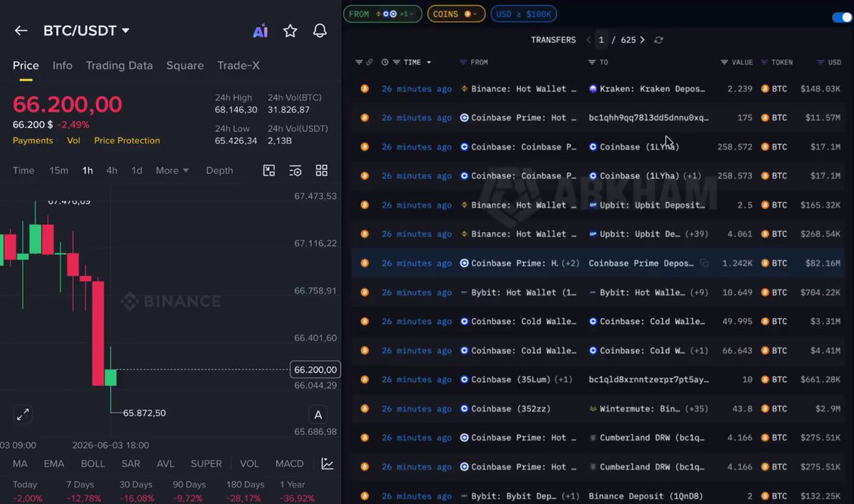
Task: Click the clock icon in TIME header
Action: 385,63
